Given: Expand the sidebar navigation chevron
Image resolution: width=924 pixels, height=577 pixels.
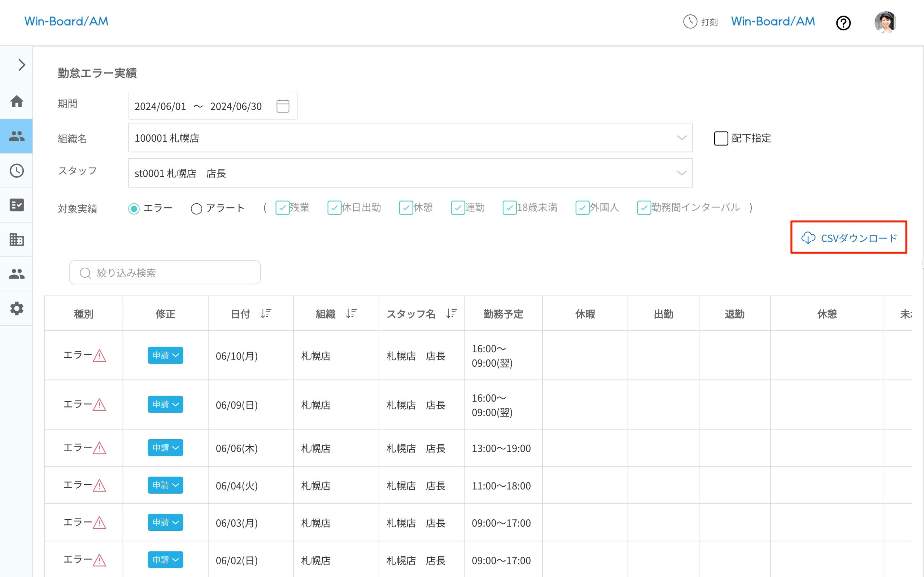Looking at the screenshot, I should tap(21, 65).
